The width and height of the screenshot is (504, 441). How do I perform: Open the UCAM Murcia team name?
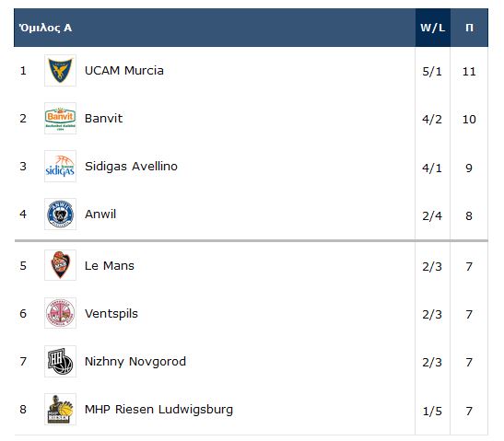(124, 70)
